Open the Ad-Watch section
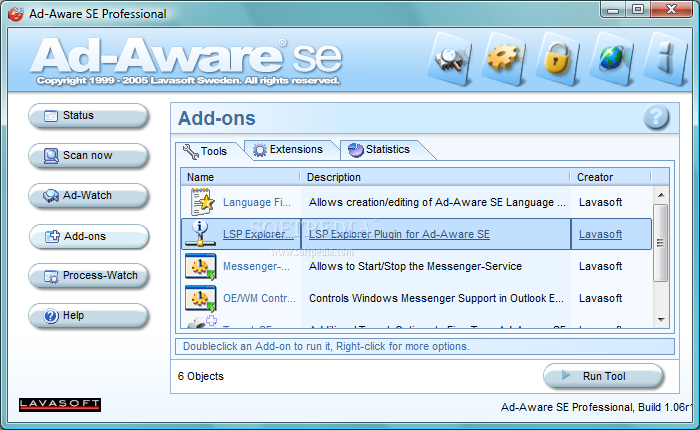Screen dimensions: 700x430 pyautogui.click(x=88, y=196)
